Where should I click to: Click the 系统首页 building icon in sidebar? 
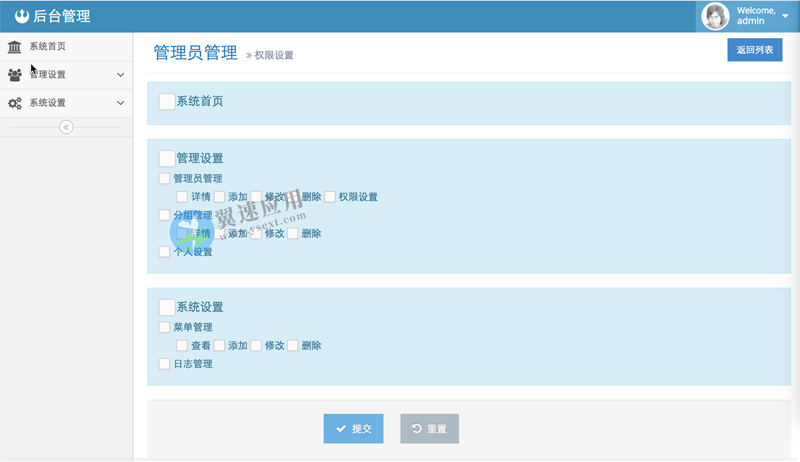coord(14,47)
